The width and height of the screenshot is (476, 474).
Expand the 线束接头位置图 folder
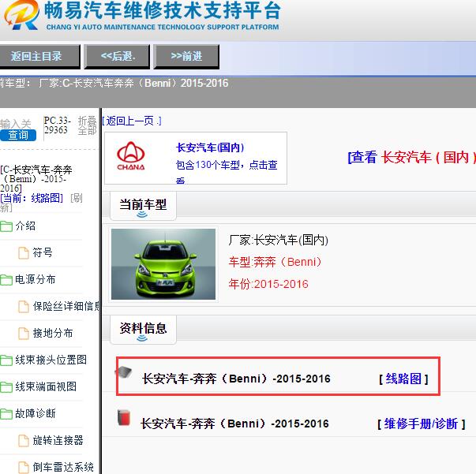click(51, 360)
